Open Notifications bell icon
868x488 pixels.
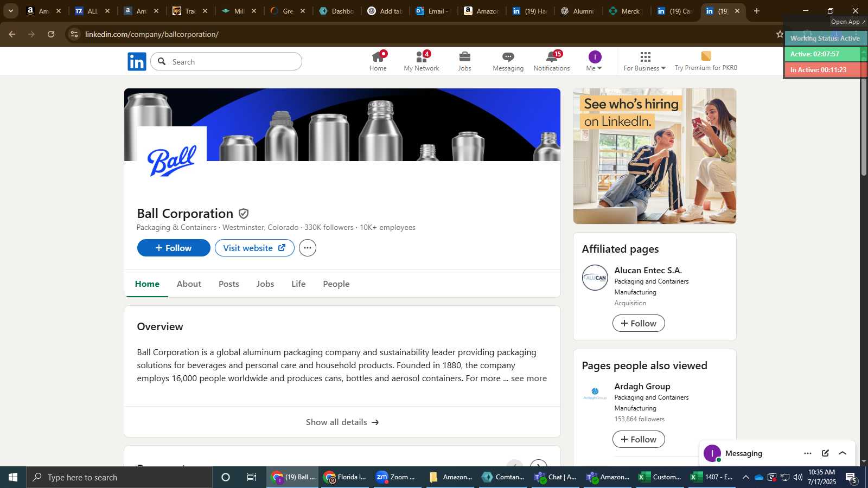(552, 61)
